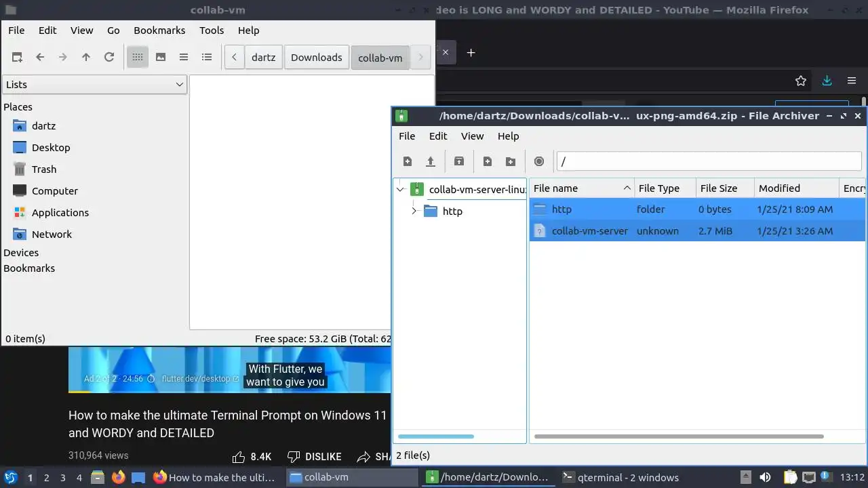Click horizontal scrollbar under archive tree
Screen dimensions: 868x488
(x=436, y=436)
